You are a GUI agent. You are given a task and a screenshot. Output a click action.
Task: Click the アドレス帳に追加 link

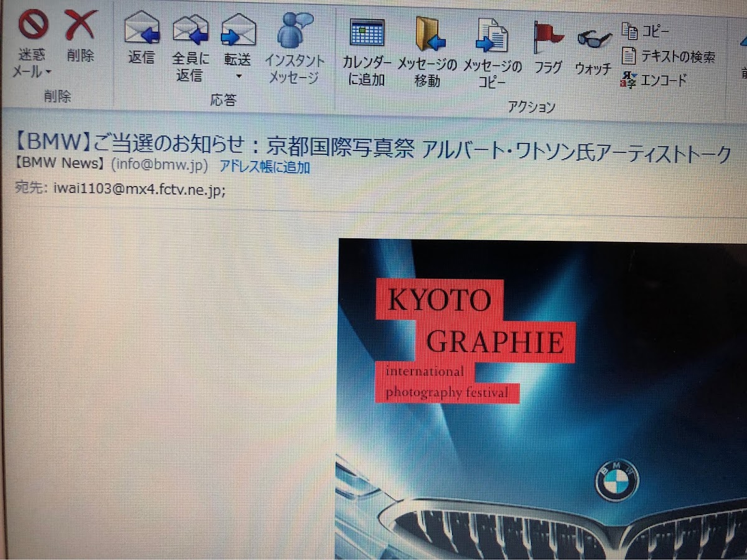(265, 167)
